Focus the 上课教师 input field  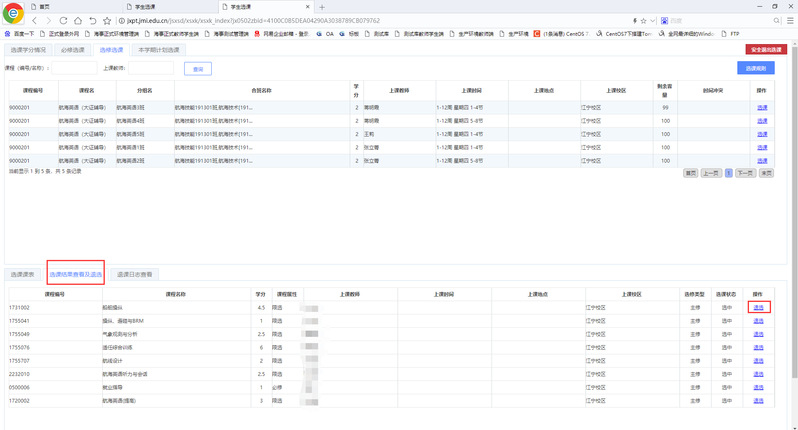[x=150, y=69]
